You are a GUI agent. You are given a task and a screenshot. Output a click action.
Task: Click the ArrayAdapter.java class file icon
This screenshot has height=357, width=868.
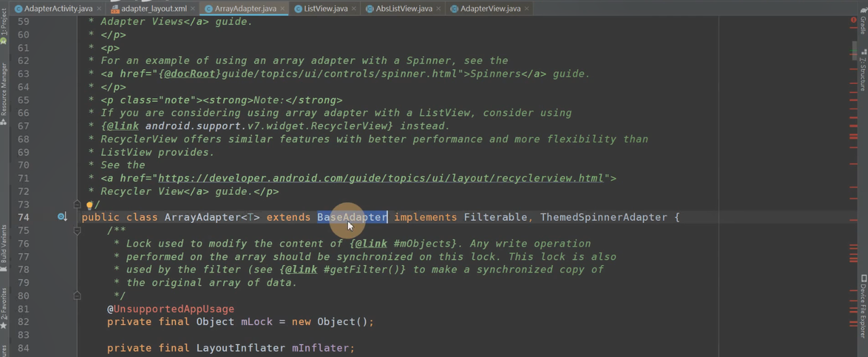[x=209, y=9]
